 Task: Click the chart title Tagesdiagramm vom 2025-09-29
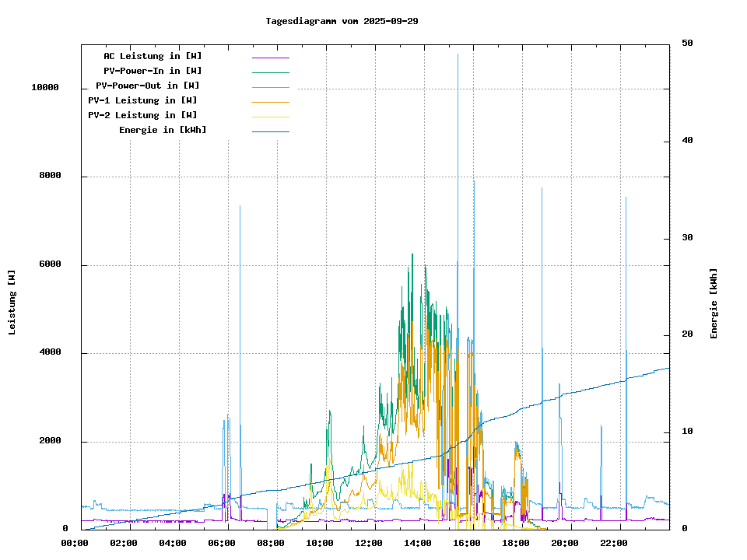click(x=342, y=21)
